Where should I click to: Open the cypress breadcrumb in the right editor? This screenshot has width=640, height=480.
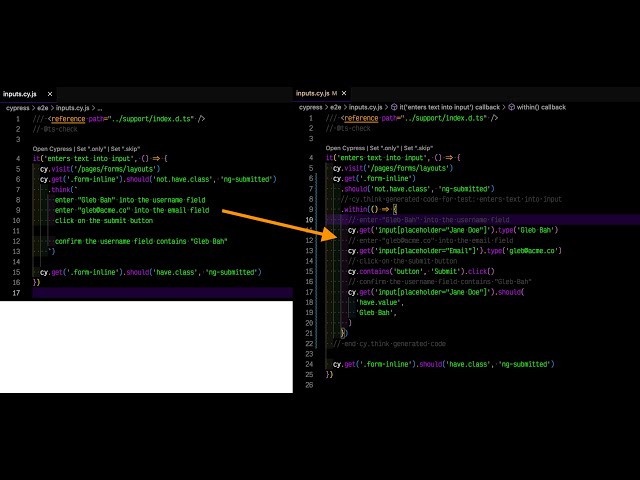click(x=311, y=107)
